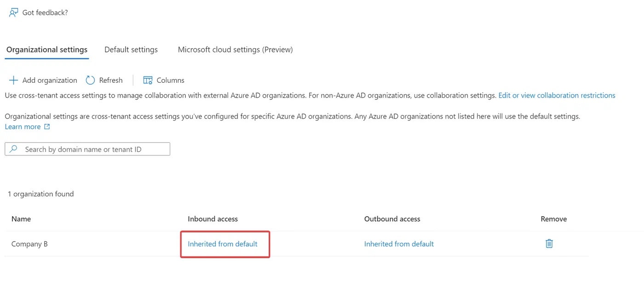Viewport: 644px width, 281px height.
Task: Click the Got feedback person icon
Action: tap(13, 12)
